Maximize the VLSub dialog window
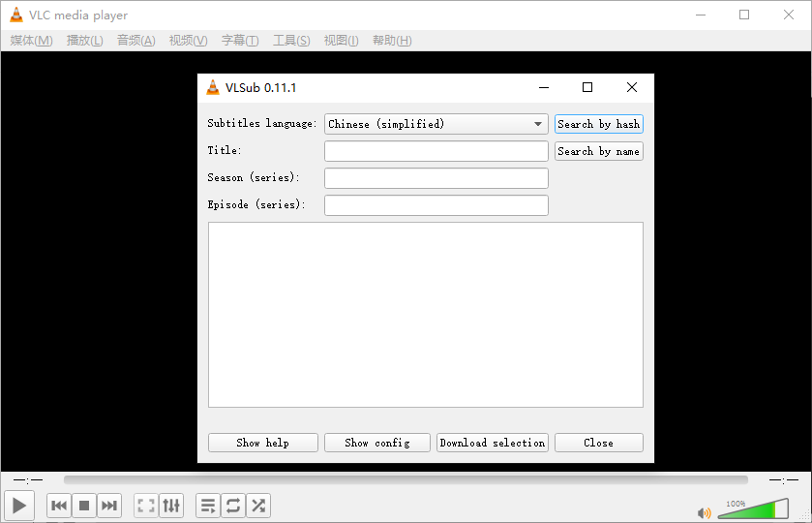The height and width of the screenshot is (523, 812). 587,87
